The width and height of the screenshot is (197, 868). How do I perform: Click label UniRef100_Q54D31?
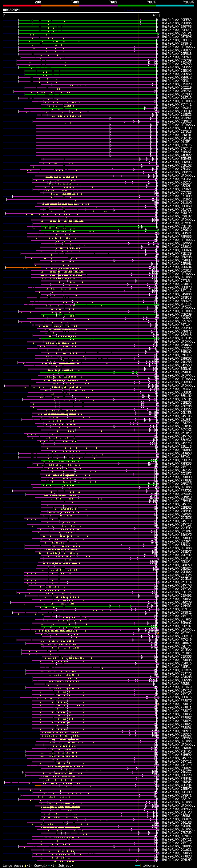[177, 372]
